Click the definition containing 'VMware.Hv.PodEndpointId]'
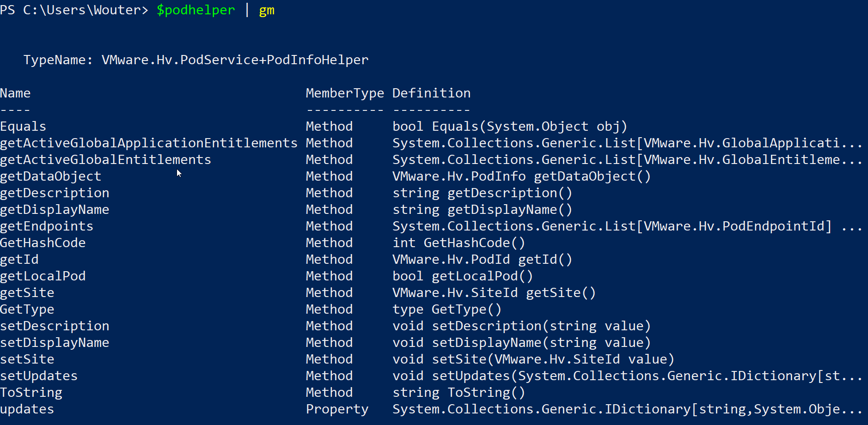868x425 pixels. [627, 226]
